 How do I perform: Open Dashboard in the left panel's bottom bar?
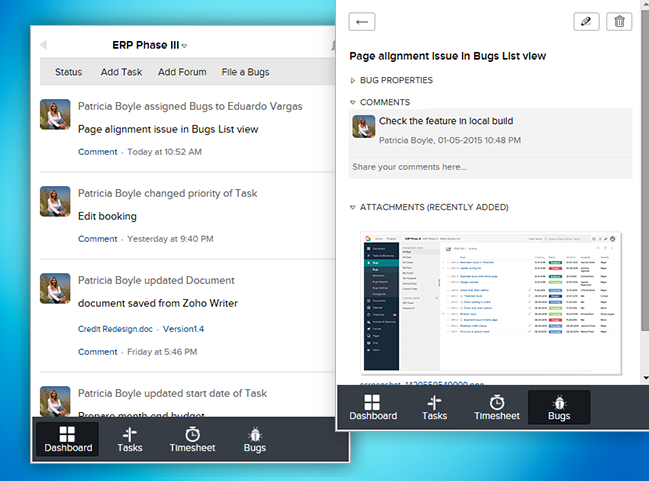click(x=68, y=439)
